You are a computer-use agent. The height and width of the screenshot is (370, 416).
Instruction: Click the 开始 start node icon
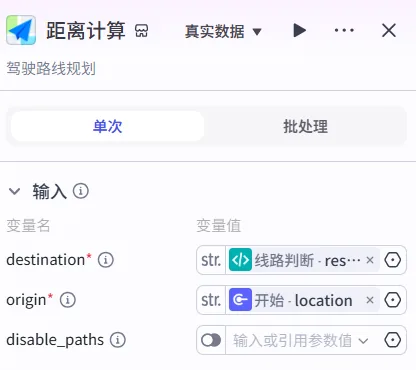click(240, 300)
